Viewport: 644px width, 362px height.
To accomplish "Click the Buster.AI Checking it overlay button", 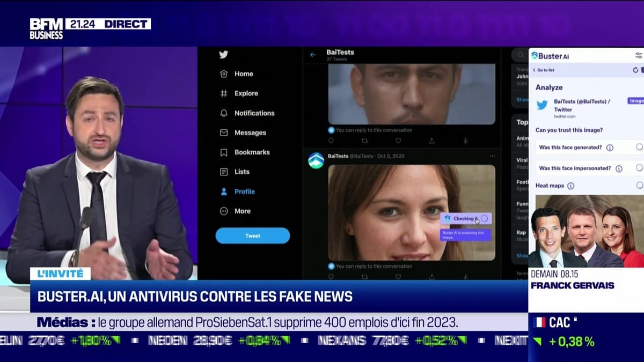I will 466,219.
